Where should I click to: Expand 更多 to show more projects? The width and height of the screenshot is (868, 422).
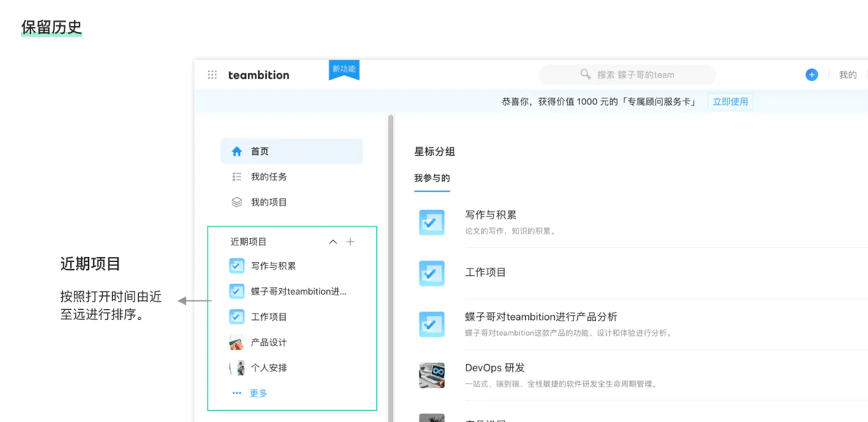tap(258, 393)
